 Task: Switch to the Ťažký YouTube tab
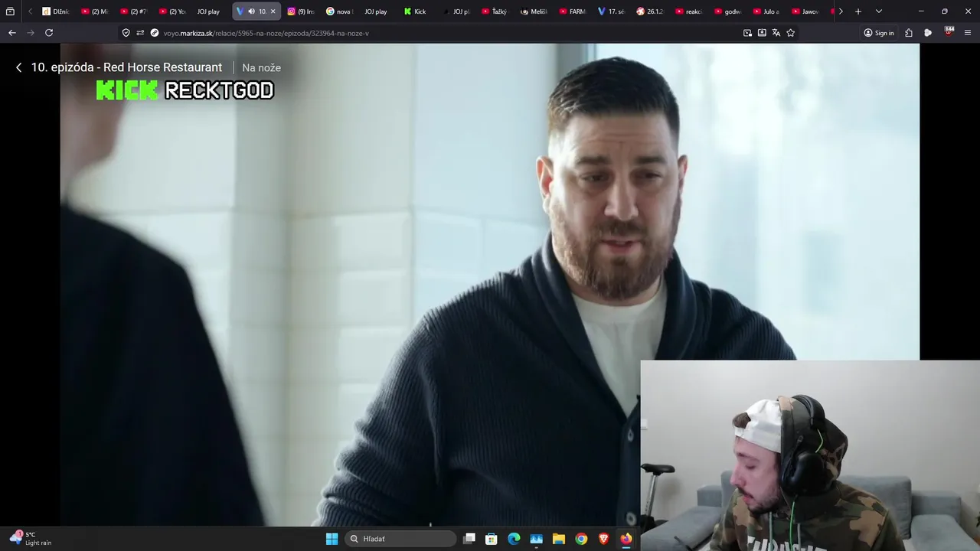click(495, 11)
